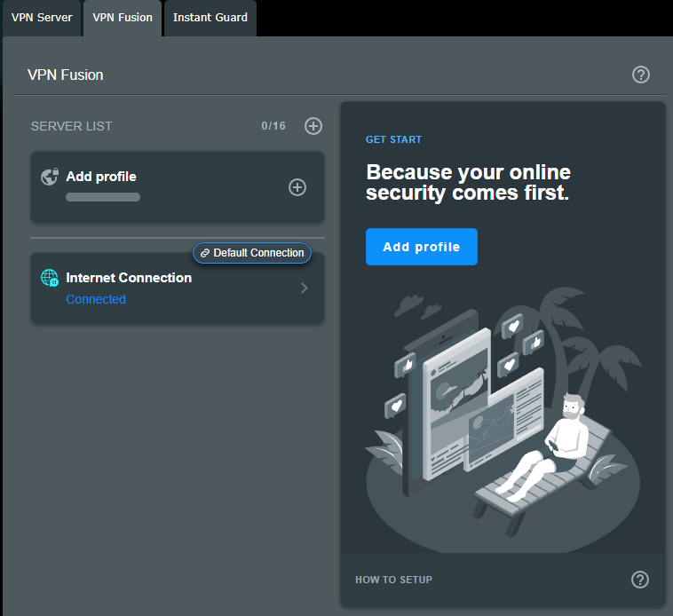The height and width of the screenshot is (616, 673).
Task: Click the link icon in Default Connection badge
Action: 205,253
